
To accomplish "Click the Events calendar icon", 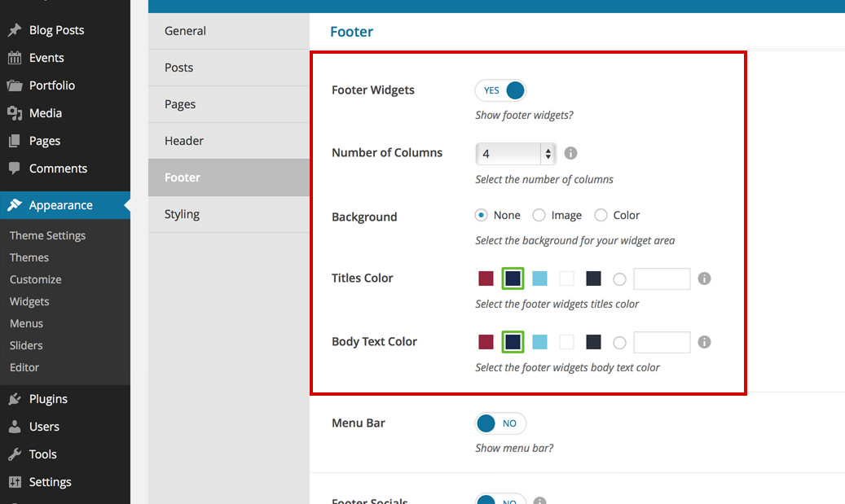I will (x=15, y=58).
